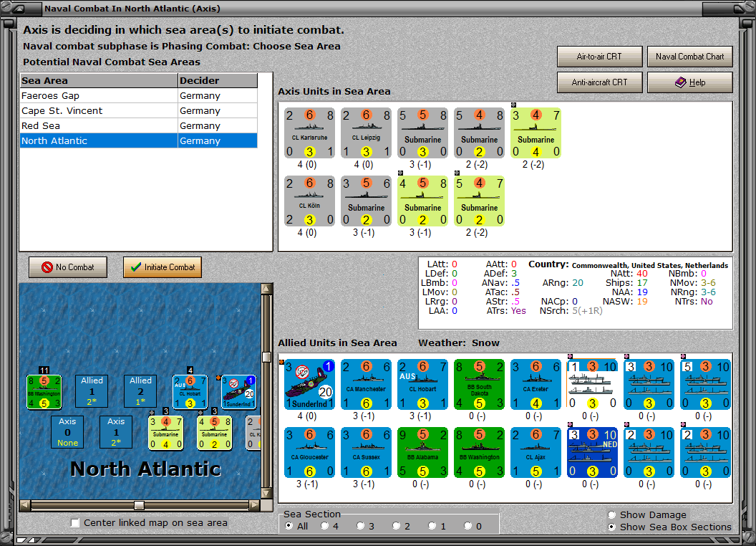This screenshot has height=546, width=756.
Task: Click the Allied section 2 box on map
Action: coord(140,391)
